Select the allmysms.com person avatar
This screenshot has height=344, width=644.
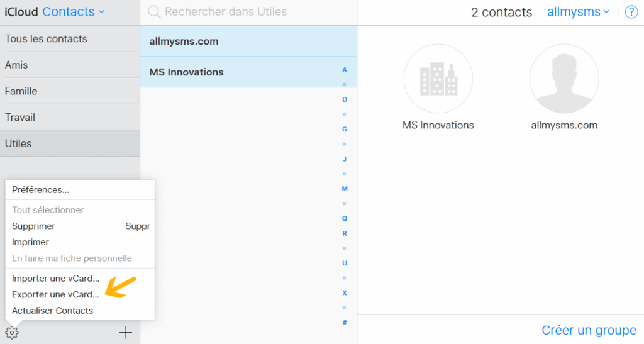[564, 79]
